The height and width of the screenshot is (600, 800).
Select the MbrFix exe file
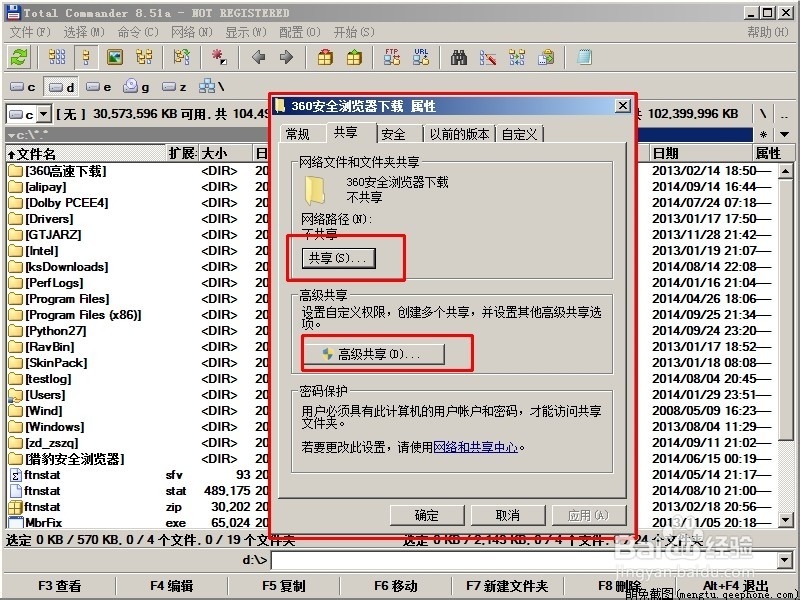[138, 522]
